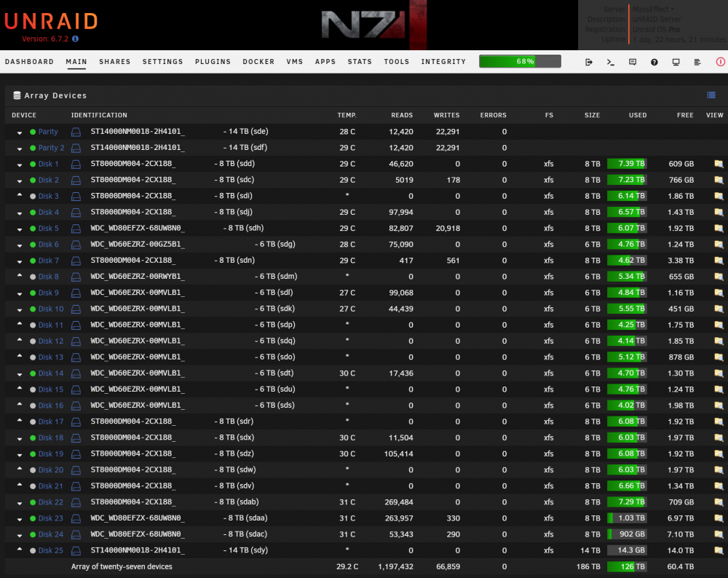Click the spin down arrow for Disk 1
The height and width of the screenshot is (578, 728).
(x=20, y=165)
